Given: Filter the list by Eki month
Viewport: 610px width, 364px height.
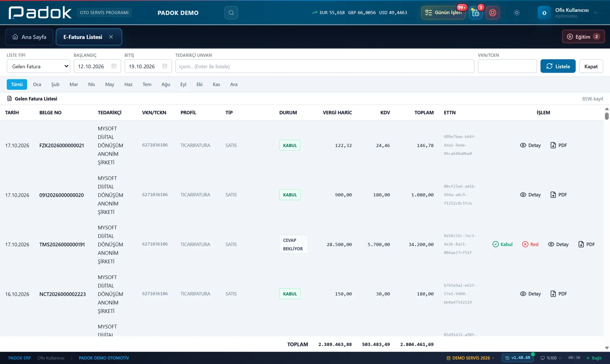Looking at the screenshot, I should 200,84.
